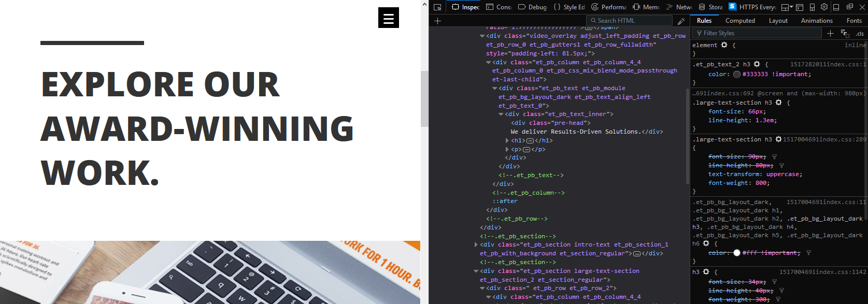Open the frame selector dropdown
Viewport: 868px width, 304px height.
(x=787, y=7)
